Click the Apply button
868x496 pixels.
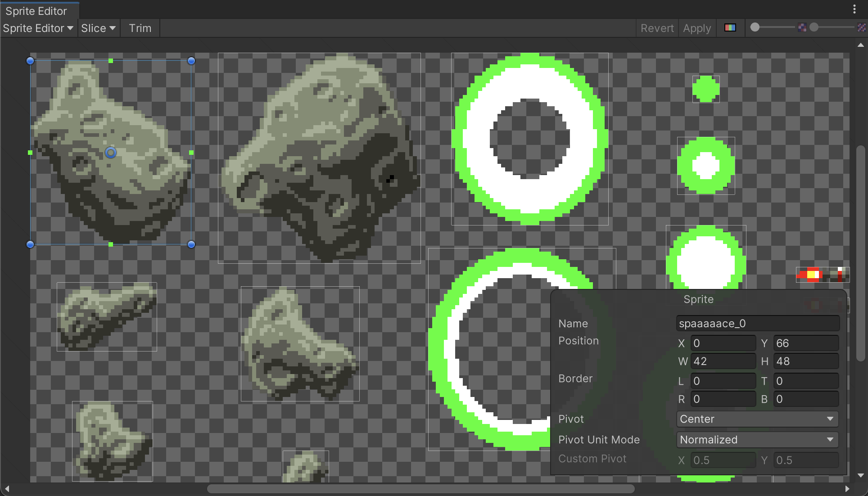[696, 28]
